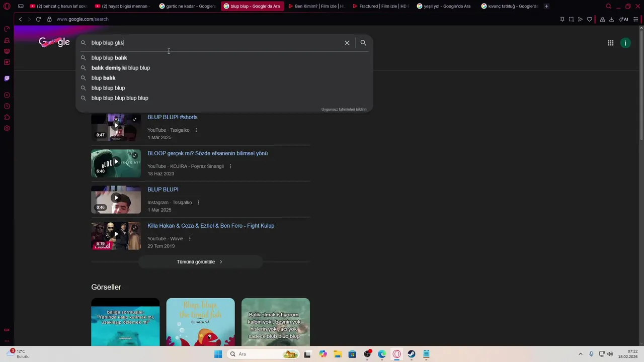Viewport: 644px width, 362px height.
Task: Open taskbar volume control
Action: coord(610,354)
